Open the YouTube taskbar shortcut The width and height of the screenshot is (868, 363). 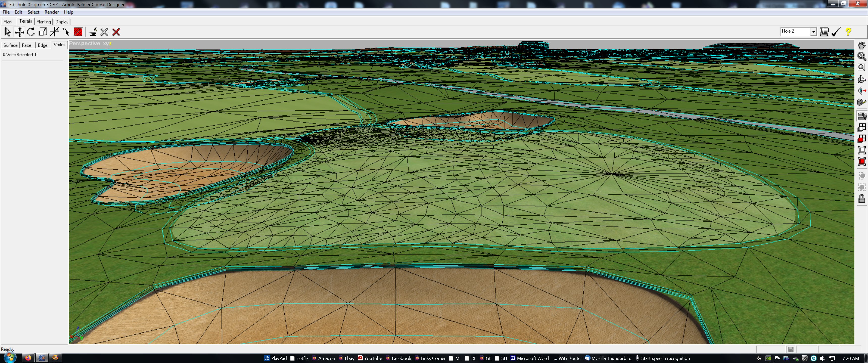tap(370, 358)
